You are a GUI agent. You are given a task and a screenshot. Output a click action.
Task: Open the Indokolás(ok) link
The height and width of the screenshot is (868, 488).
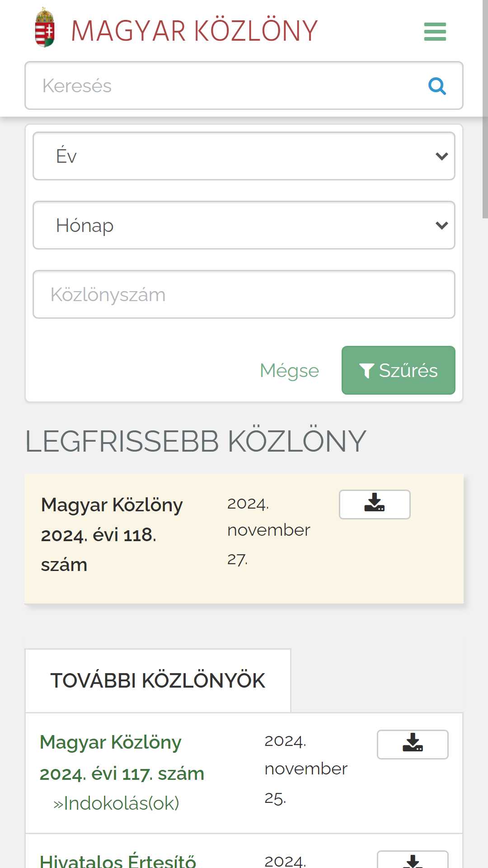tap(116, 803)
